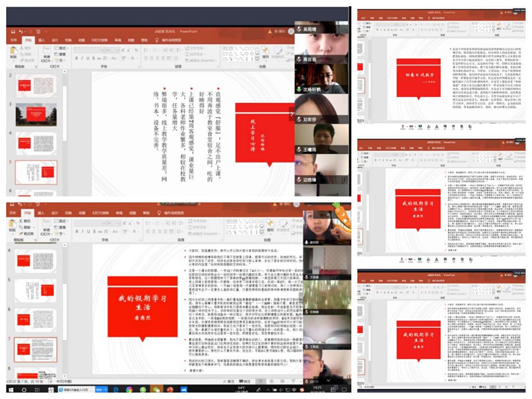Click the Windows Start button
The height and width of the screenshot is (399, 532).
coord(9,389)
